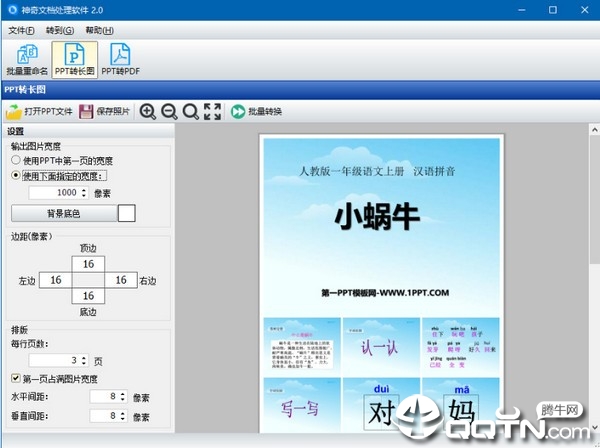Start 批量转换 batch conversion
Image resolution: width=600 pixels, height=448 pixels.
click(256, 112)
